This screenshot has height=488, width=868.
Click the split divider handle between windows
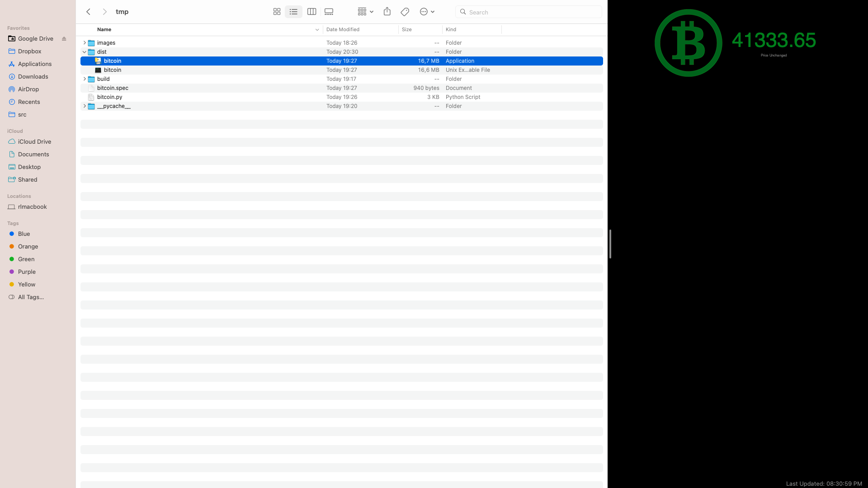(x=610, y=244)
